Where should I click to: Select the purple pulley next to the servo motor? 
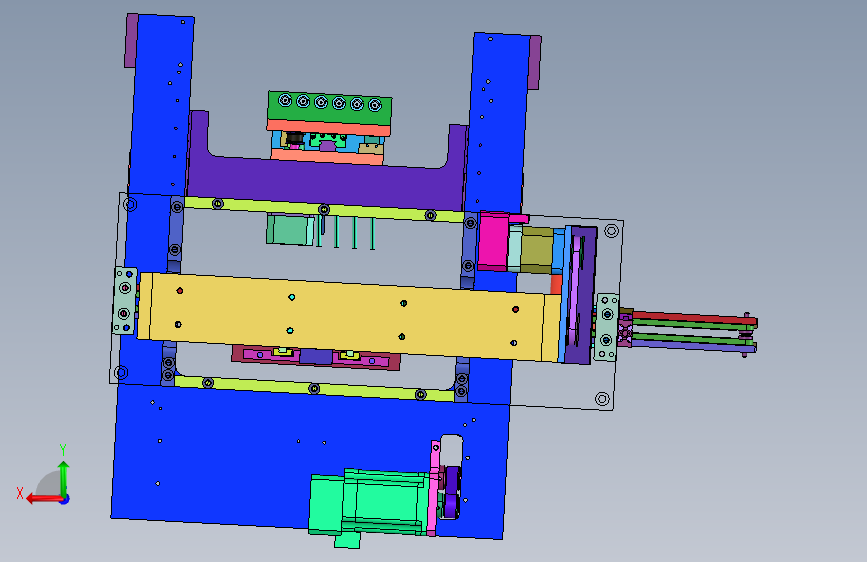[453, 493]
